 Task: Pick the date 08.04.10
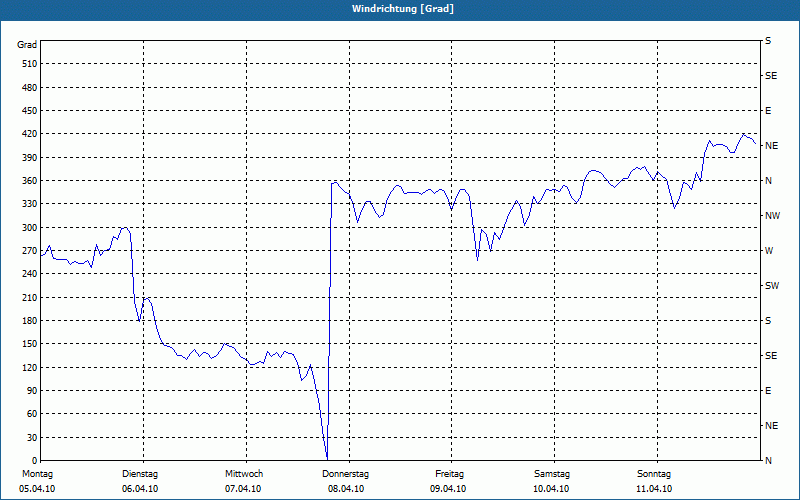click(346, 489)
